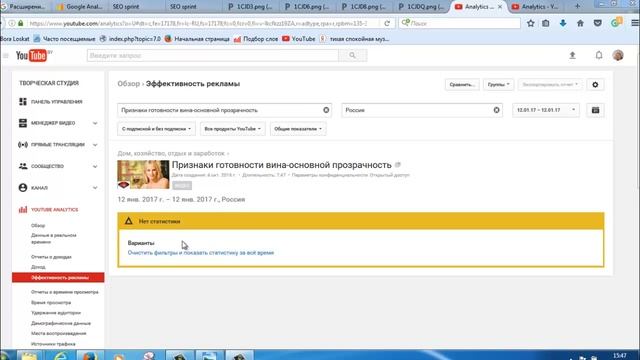
Task: Open Internet Explorer from the taskbar
Action: [61, 356]
